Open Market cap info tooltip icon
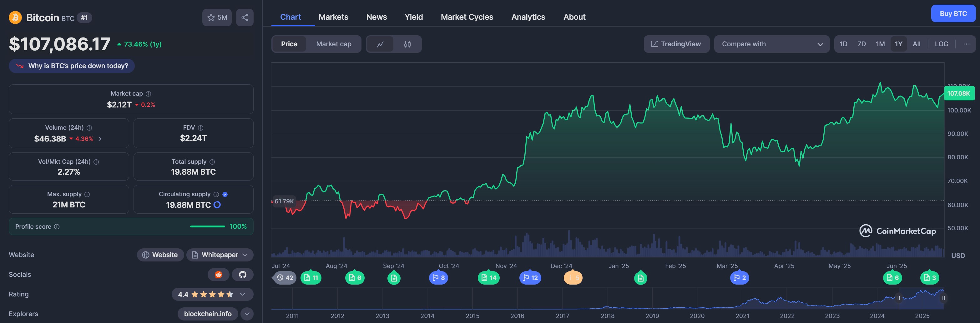 [x=148, y=94]
